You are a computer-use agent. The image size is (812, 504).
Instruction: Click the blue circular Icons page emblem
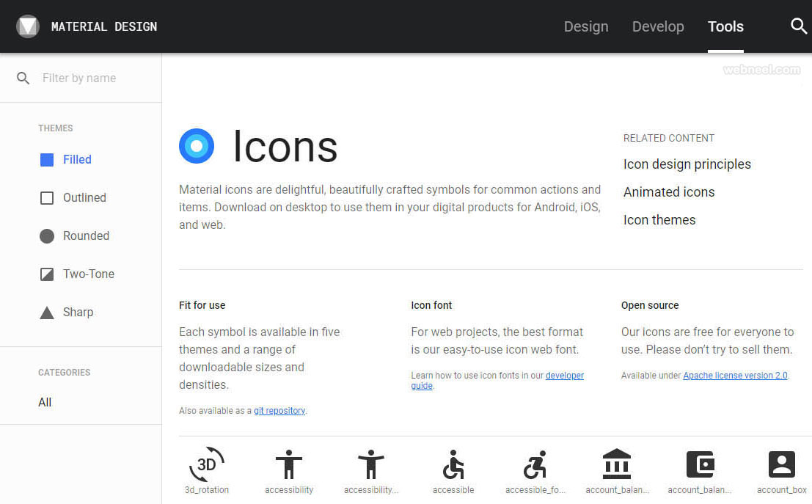[197, 146]
